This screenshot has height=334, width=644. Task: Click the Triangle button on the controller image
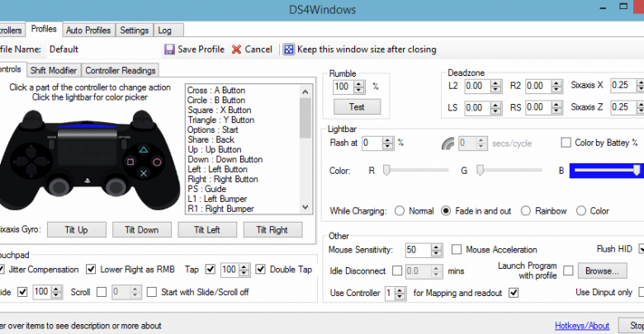pyautogui.click(x=144, y=149)
